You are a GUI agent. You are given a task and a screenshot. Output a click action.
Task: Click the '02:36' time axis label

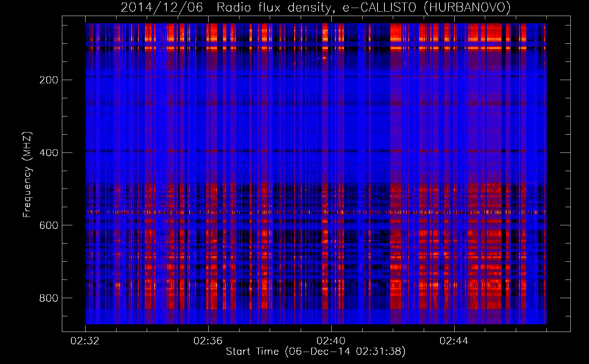point(208,341)
